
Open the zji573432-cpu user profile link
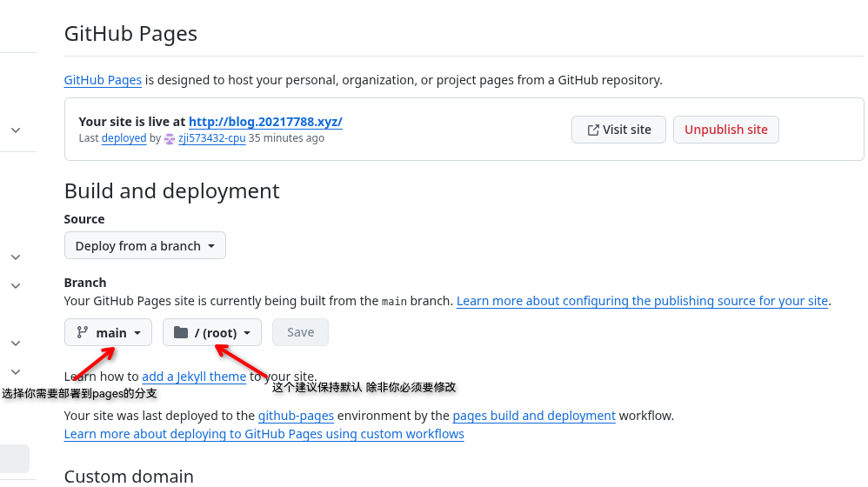pos(212,138)
